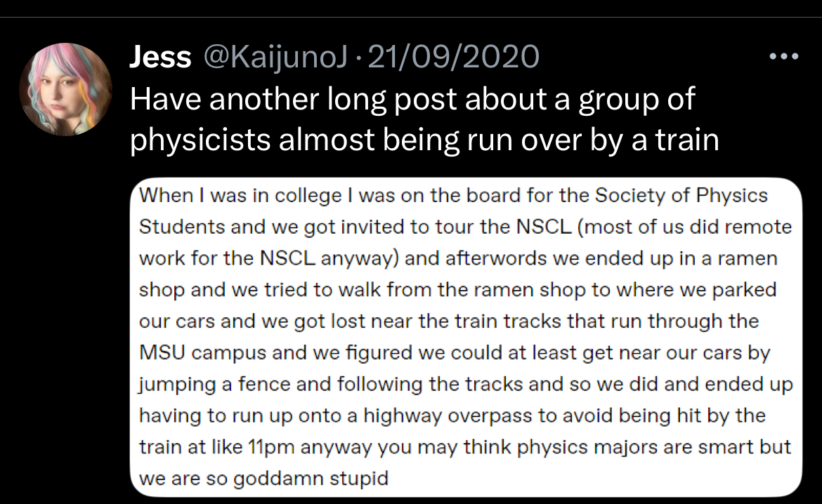Click "Society of Physics" in the image
Image resolution: width=822 pixels, height=504 pixels.
point(681,195)
